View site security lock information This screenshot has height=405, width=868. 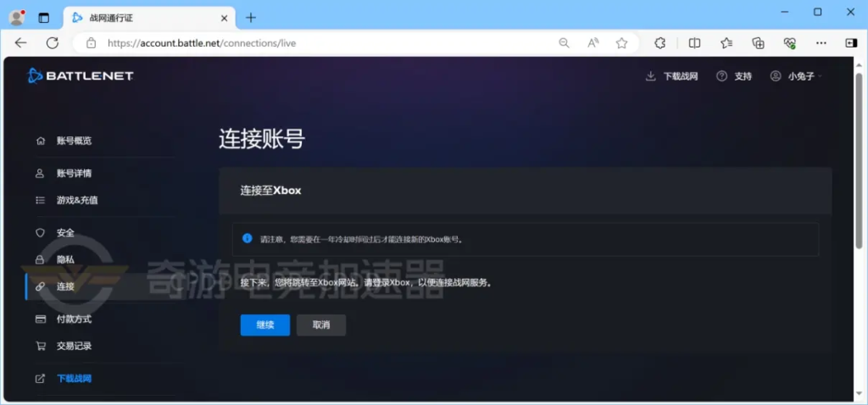point(92,42)
